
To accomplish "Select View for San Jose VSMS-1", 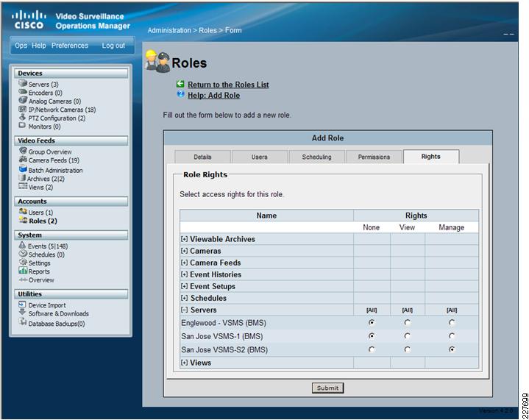I will point(408,336).
